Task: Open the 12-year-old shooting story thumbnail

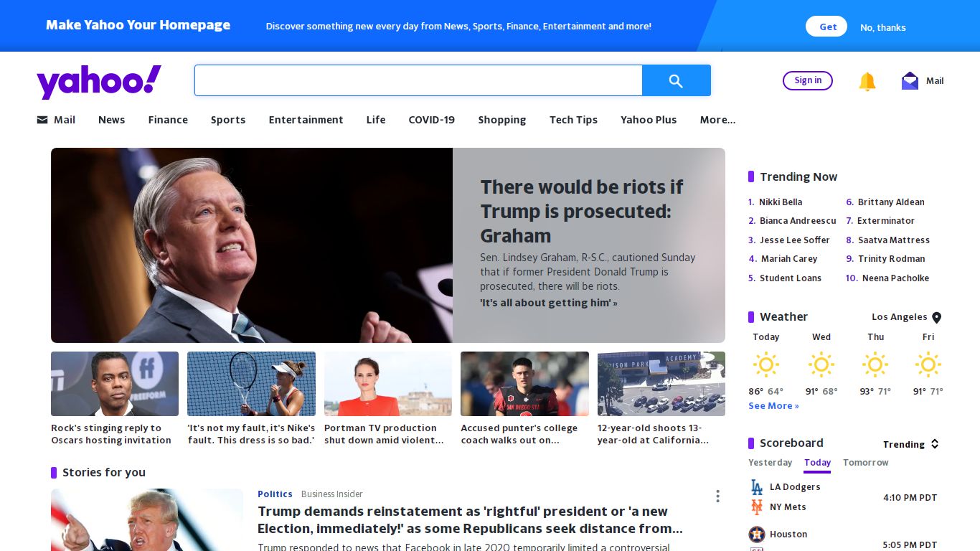Action: tap(661, 384)
